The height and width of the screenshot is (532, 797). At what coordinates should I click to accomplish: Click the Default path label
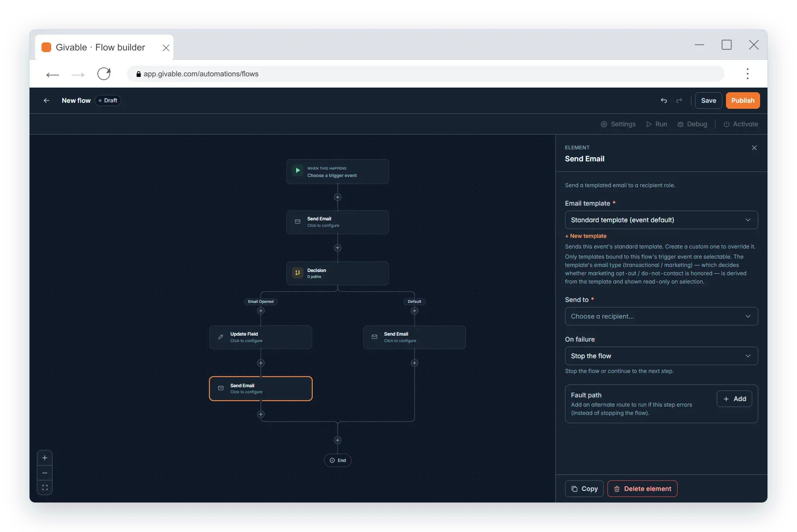tap(414, 301)
